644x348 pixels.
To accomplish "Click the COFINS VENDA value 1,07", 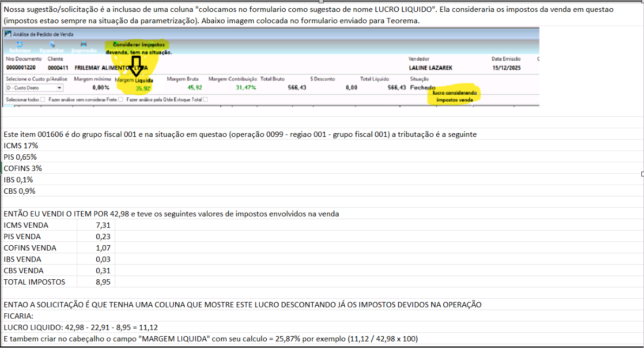I will click(96, 248).
